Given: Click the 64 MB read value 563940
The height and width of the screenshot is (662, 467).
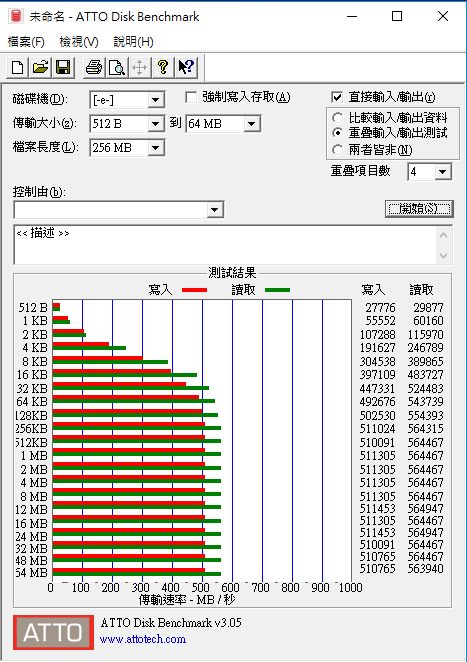Looking at the screenshot, I should [426, 569].
